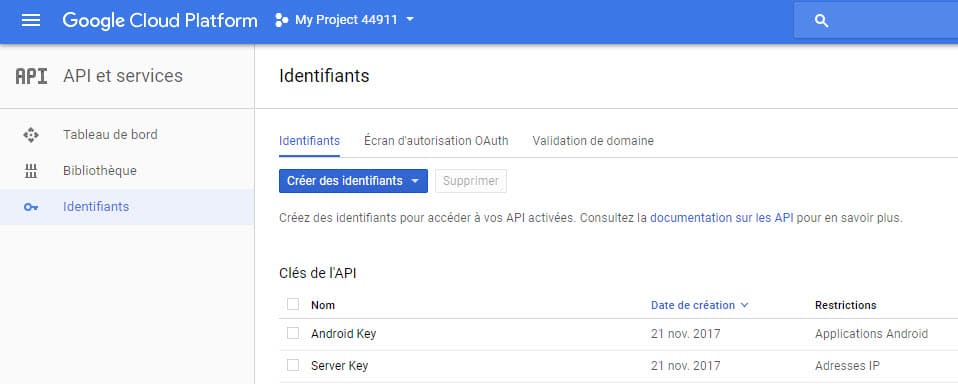Toggle the select-all checkbox beside Nom

click(x=293, y=304)
